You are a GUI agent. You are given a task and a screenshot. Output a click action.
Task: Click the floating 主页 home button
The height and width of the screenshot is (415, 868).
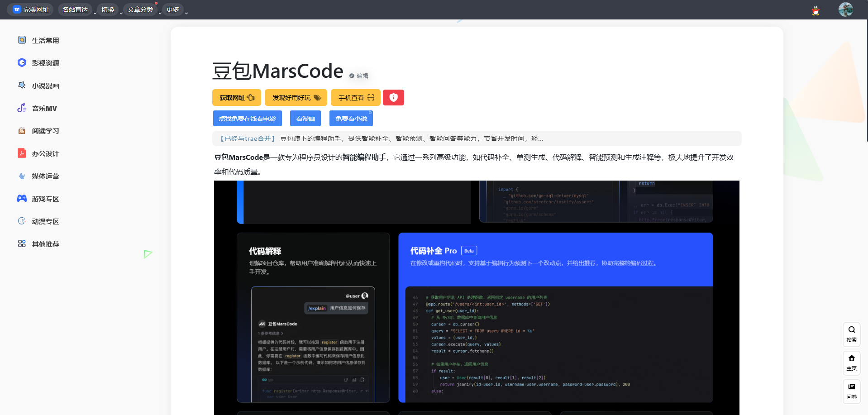[851, 363]
